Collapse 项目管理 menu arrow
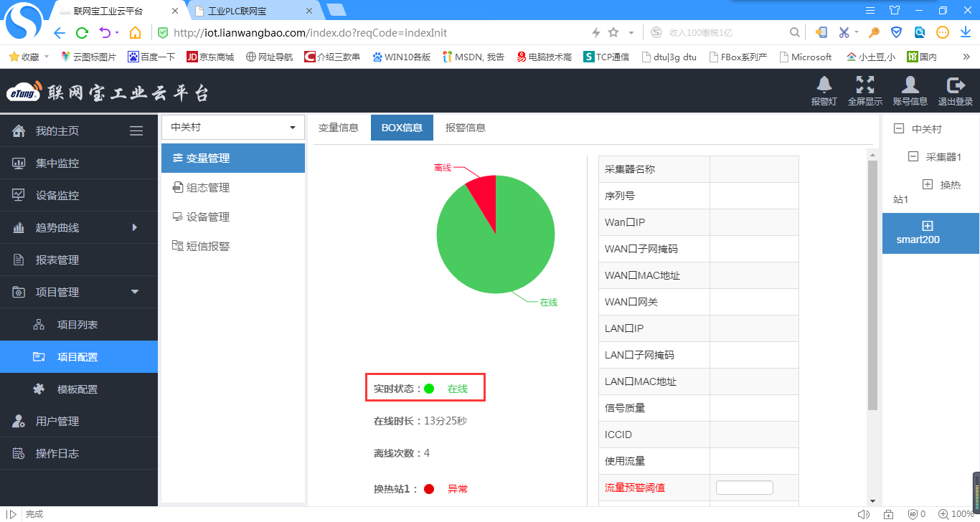Image resolution: width=980 pixels, height=522 pixels. [135, 292]
